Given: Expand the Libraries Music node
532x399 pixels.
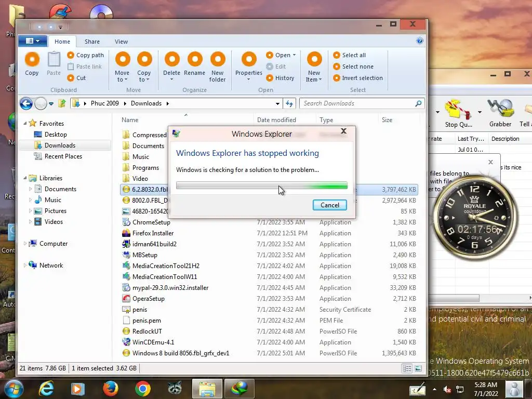Looking at the screenshot, I should coord(30,200).
